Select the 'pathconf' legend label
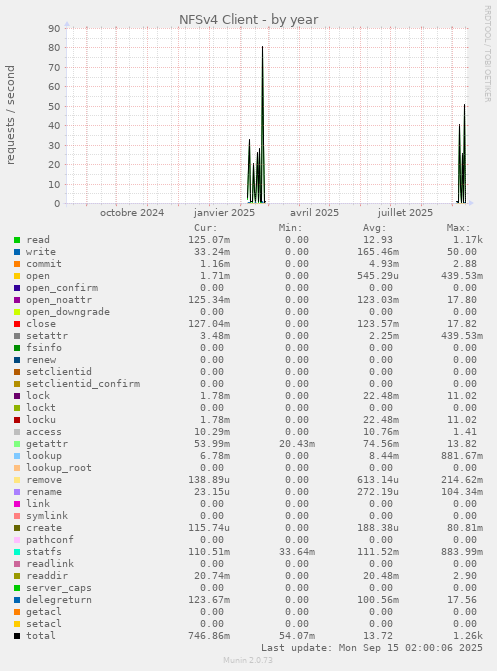 [x=50, y=540]
